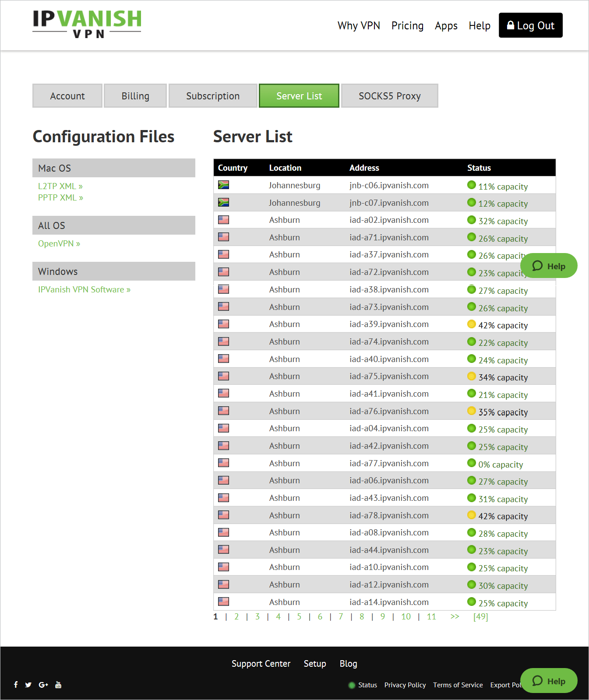Download the L2TP XML configuration

pyautogui.click(x=60, y=186)
